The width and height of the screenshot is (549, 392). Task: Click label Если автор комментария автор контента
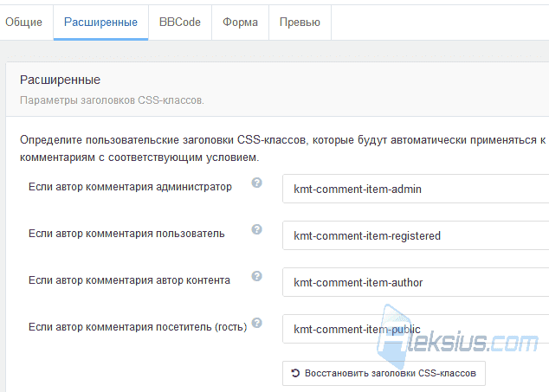(x=129, y=280)
